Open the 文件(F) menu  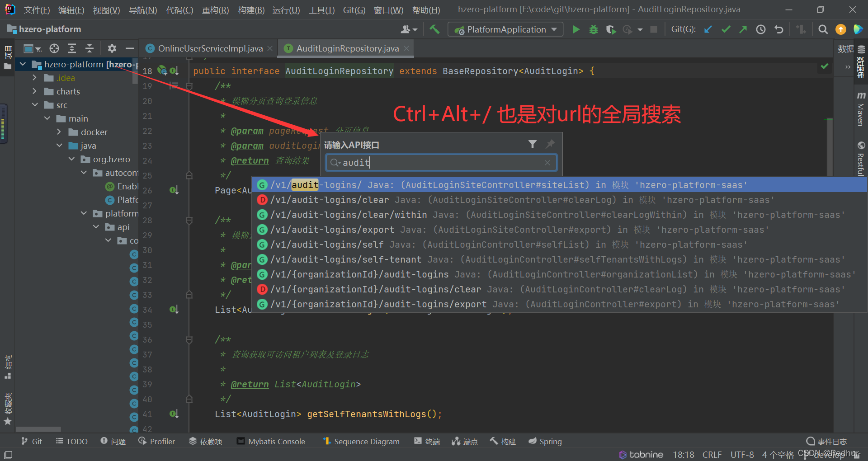pos(37,10)
